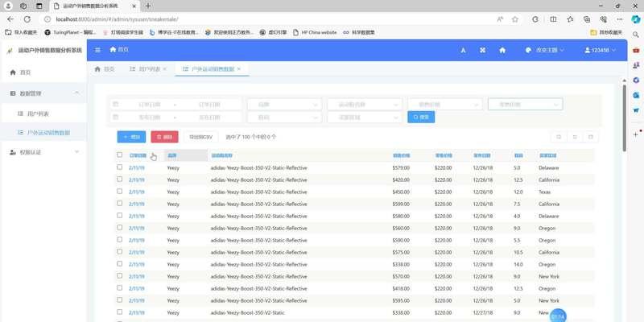Click the plus icon in Edge sidebar
The height and width of the screenshot is (322, 644).
point(636,134)
